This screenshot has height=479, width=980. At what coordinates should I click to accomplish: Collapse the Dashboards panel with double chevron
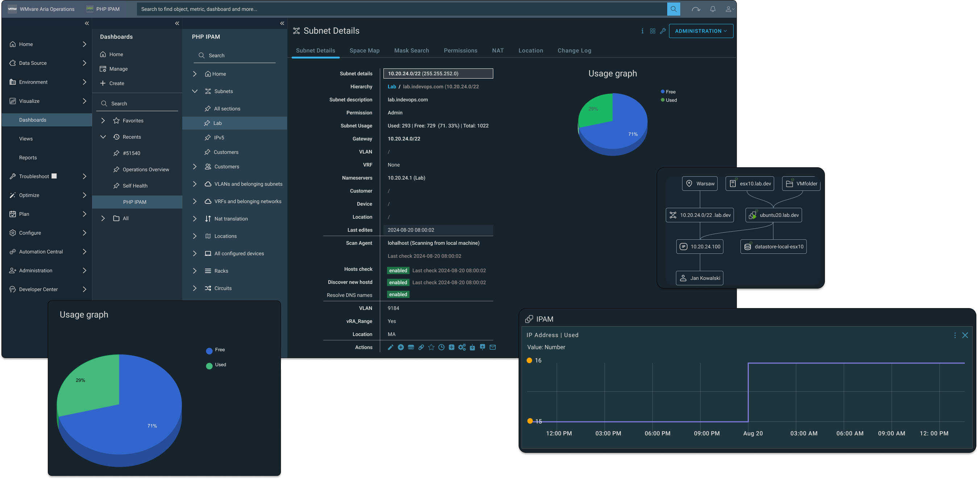(177, 24)
